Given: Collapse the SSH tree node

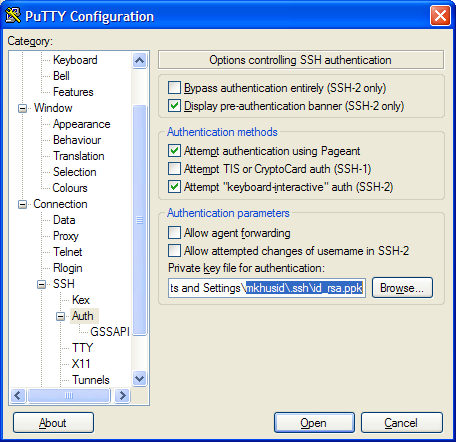Looking at the screenshot, I should pyautogui.click(x=42, y=284).
